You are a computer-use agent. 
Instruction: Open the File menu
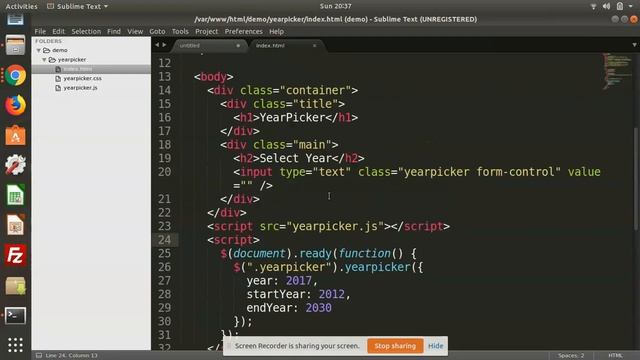(40, 31)
